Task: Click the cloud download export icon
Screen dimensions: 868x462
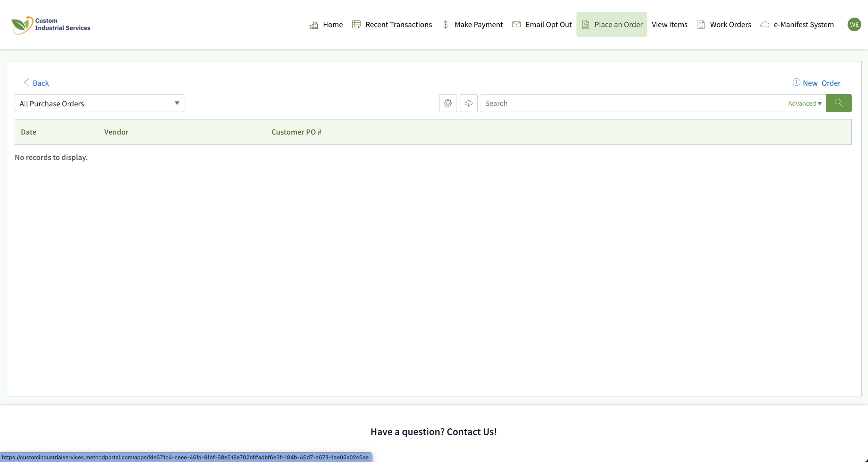Action: pyautogui.click(x=468, y=103)
